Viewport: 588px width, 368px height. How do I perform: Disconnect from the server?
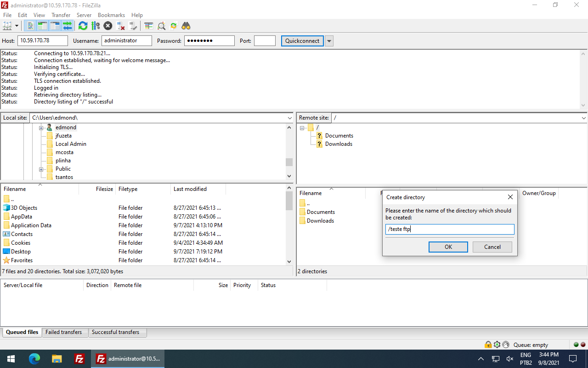tap(120, 26)
